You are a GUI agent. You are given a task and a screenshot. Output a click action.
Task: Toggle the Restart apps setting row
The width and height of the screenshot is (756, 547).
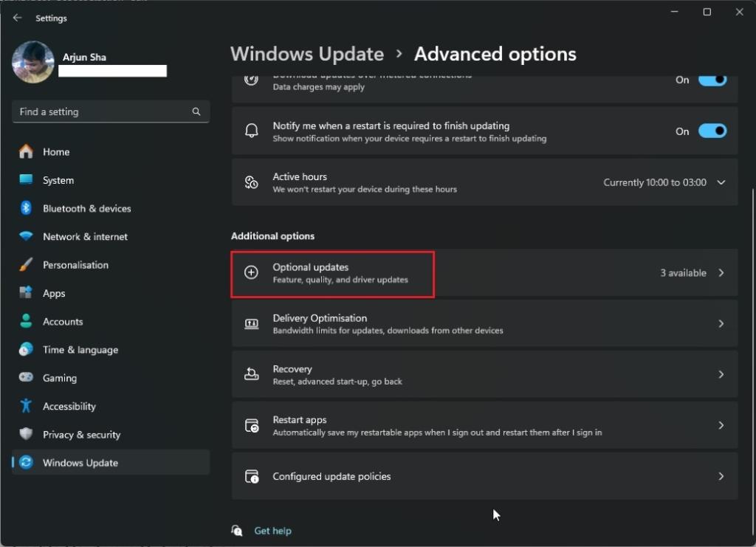point(484,424)
